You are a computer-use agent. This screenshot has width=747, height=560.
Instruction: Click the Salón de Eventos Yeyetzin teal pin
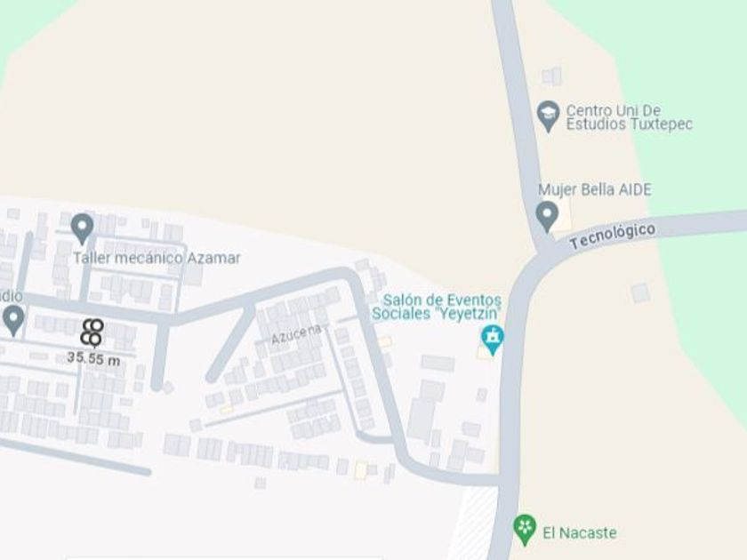click(492, 340)
